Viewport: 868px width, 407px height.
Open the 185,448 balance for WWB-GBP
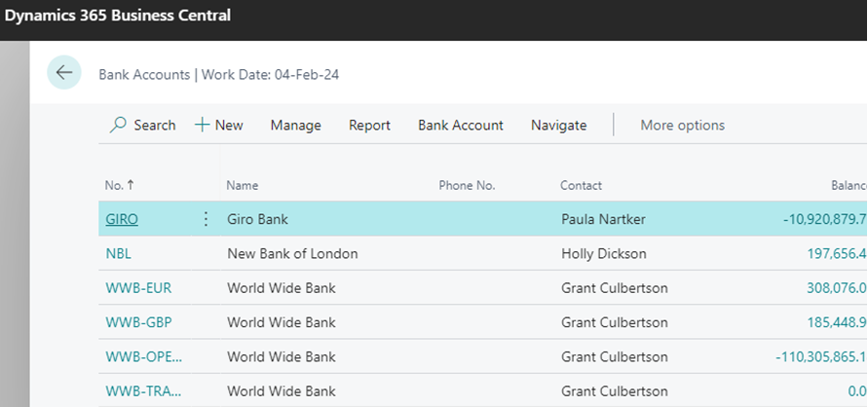tap(837, 322)
